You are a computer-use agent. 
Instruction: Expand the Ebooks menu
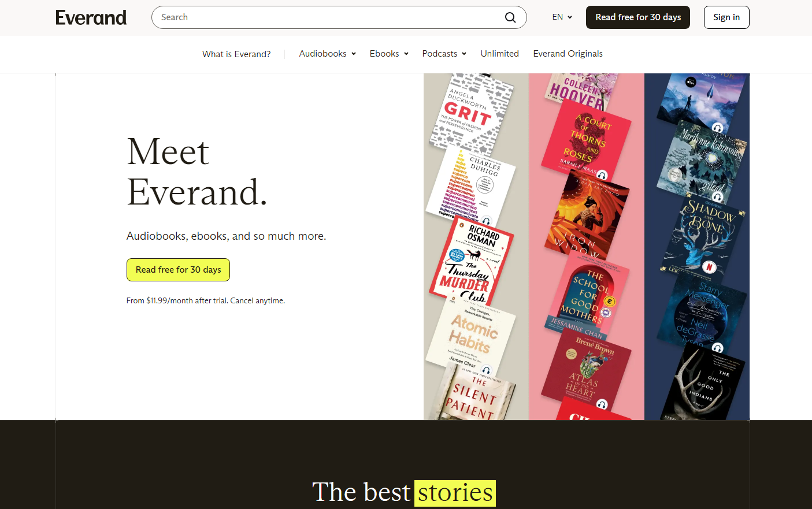click(389, 54)
